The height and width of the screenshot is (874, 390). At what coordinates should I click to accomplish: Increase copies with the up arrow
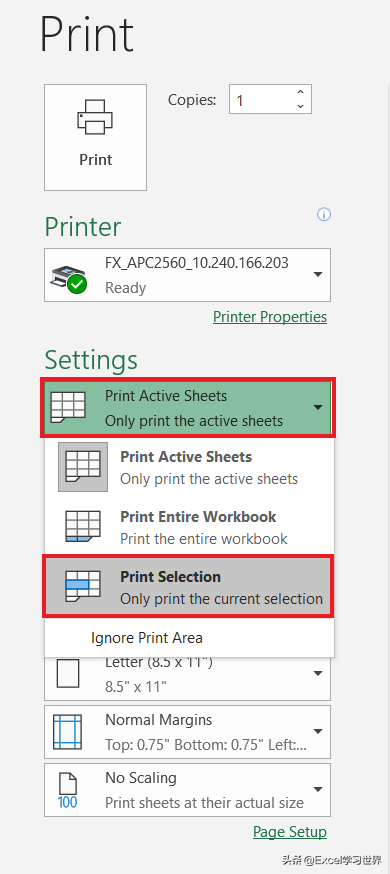click(301, 93)
